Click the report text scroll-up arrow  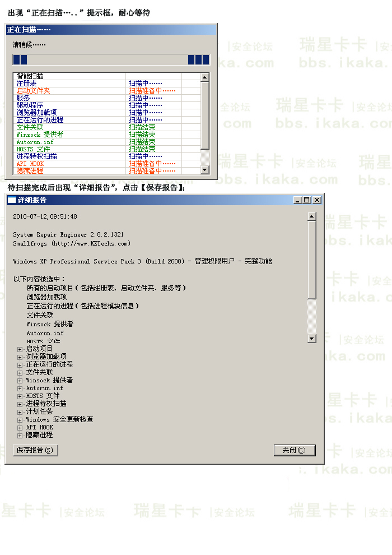click(x=312, y=216)
